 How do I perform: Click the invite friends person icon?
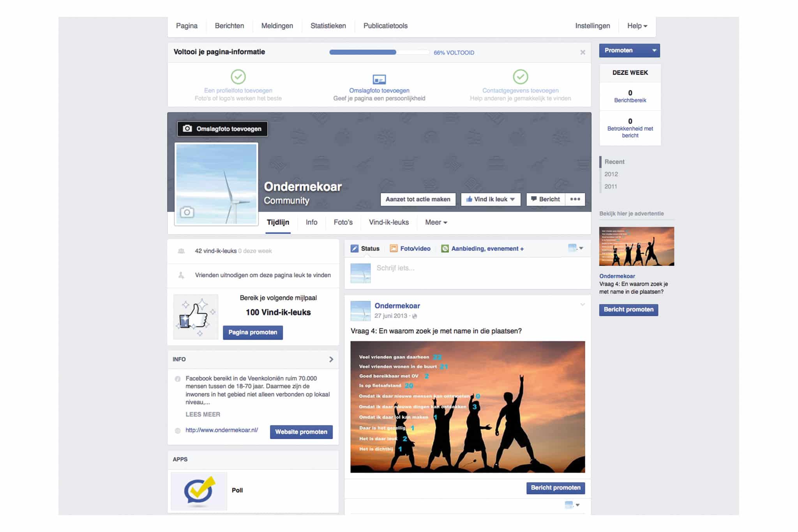(x=181, y=275)
